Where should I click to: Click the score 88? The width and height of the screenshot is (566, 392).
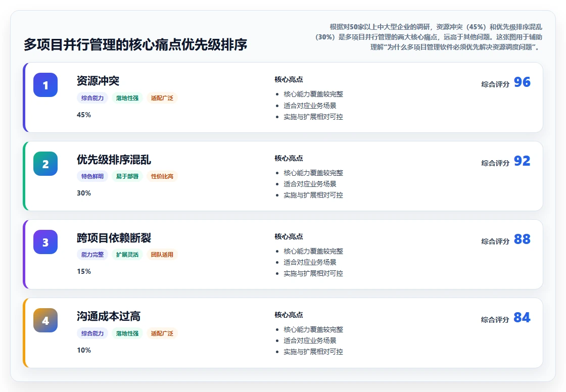pyautogui.click(x=522, y=239)
